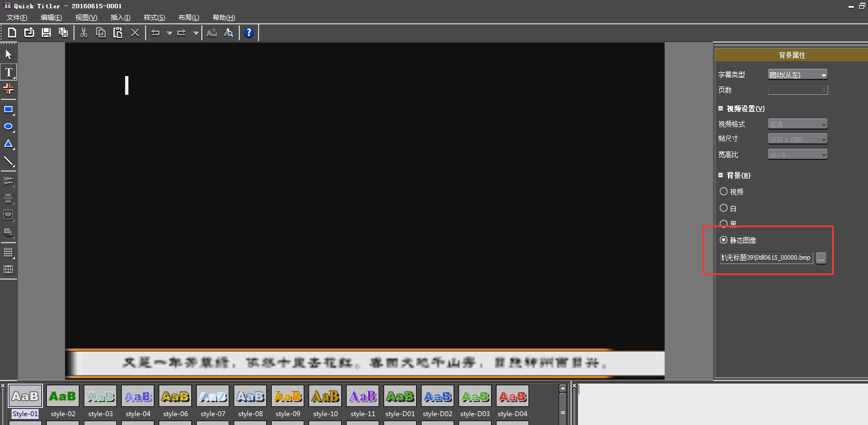Click the vertical distribute tool icon
This screenshot has width=868, height=425.
coord(8,198)
